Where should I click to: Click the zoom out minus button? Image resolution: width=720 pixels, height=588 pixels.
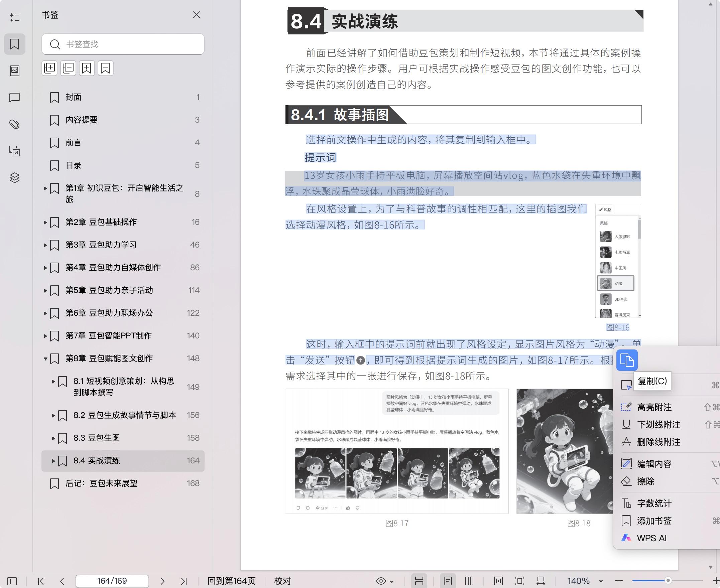pos(619,581)
